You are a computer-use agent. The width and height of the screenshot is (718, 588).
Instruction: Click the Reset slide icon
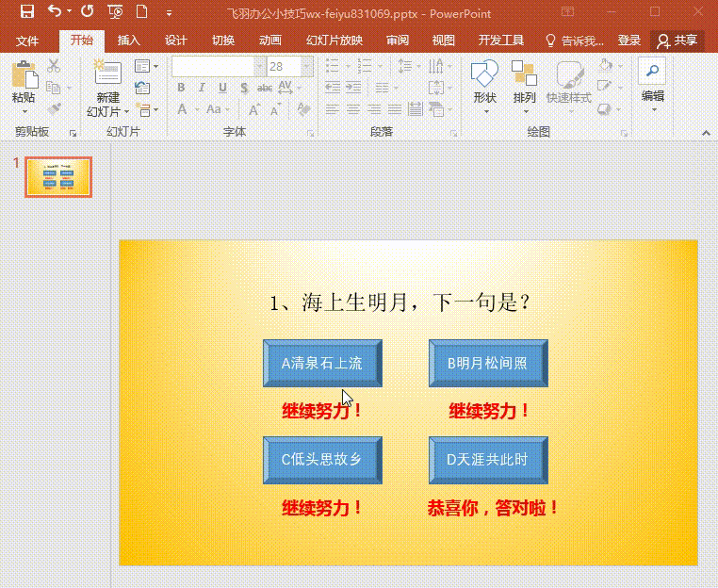(x=142, y=88)
